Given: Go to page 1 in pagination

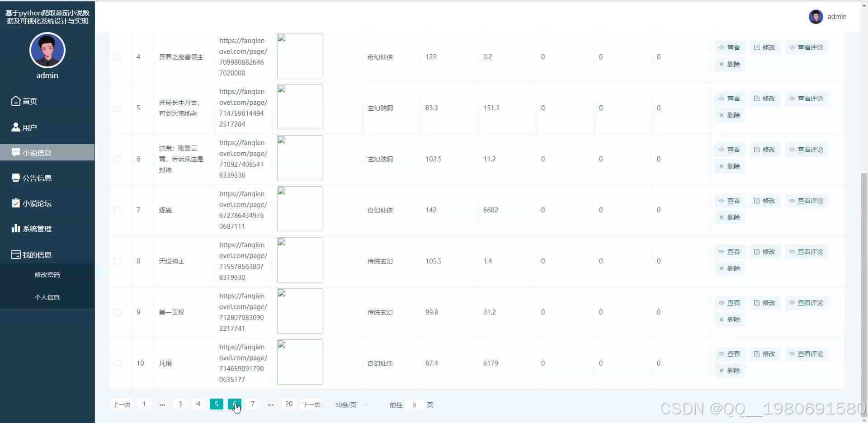Looking at the screenshot, I should [x=144, y=404].
